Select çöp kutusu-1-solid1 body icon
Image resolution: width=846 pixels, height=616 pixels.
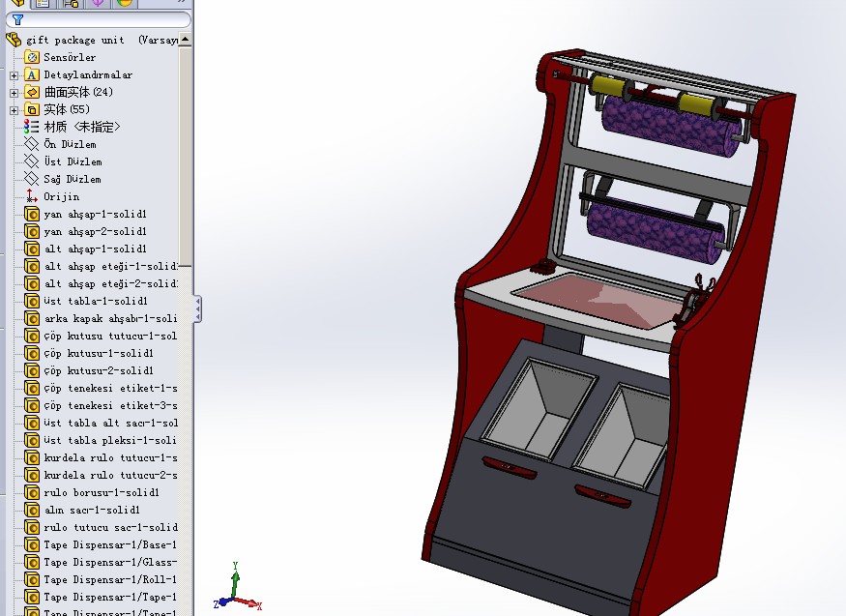pyautogui.click(x=32, y=353)
